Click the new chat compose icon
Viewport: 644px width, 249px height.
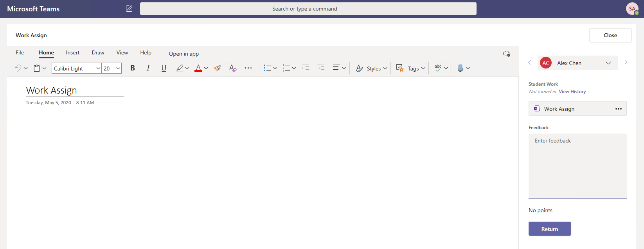129,9
